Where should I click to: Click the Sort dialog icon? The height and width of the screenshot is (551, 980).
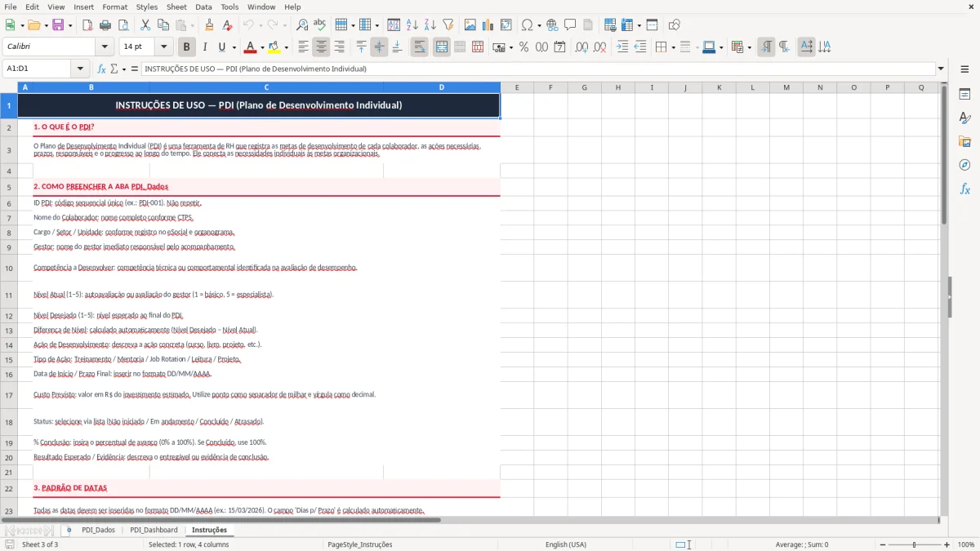click(394, 25)
